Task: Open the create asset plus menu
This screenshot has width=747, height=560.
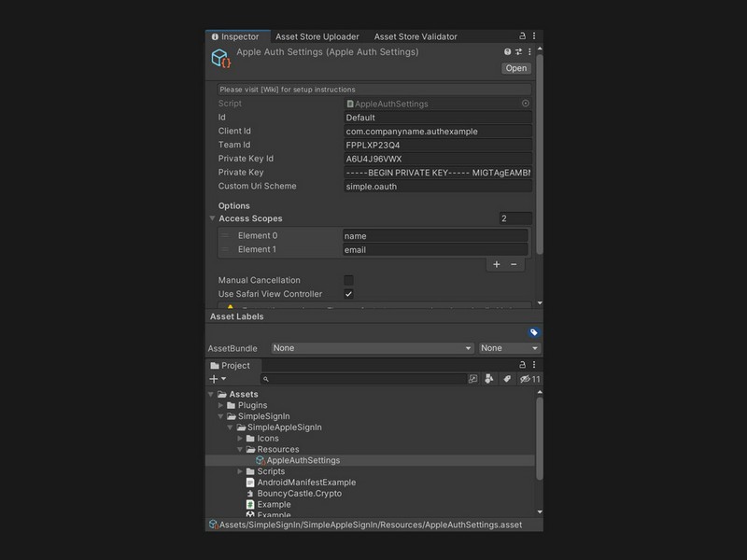Action: 218,379
